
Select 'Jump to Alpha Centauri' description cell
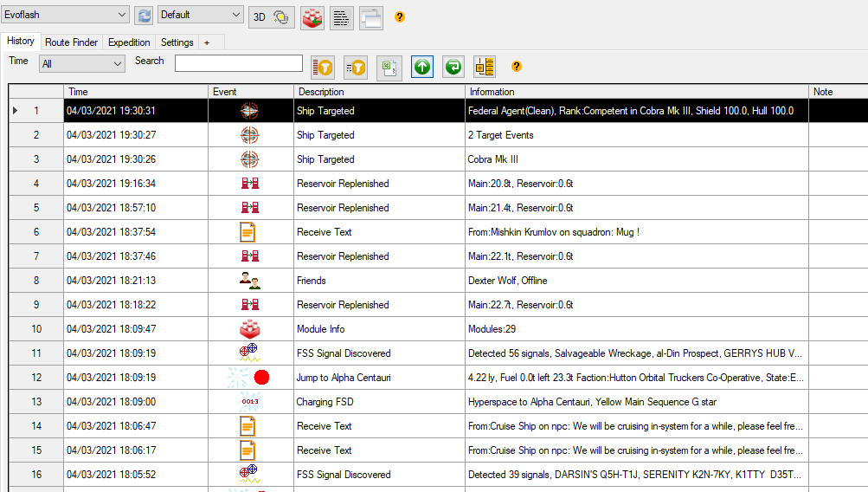click(379, 378)
